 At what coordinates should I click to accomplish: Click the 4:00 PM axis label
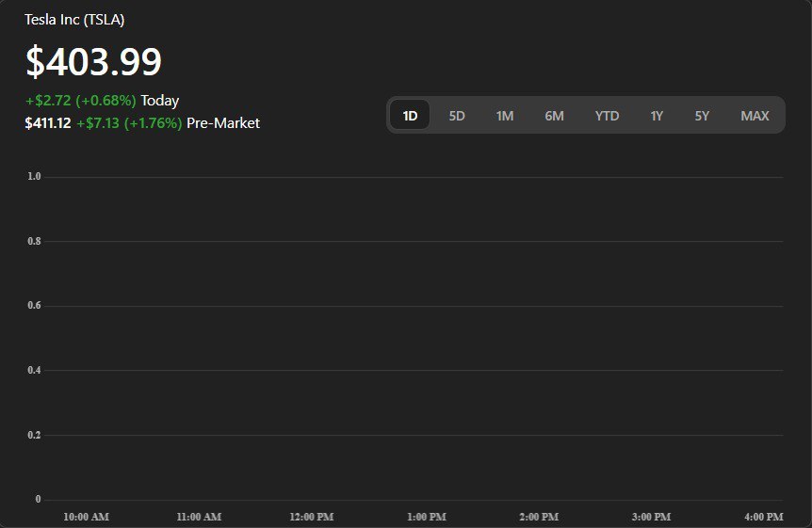click(764, 517)
